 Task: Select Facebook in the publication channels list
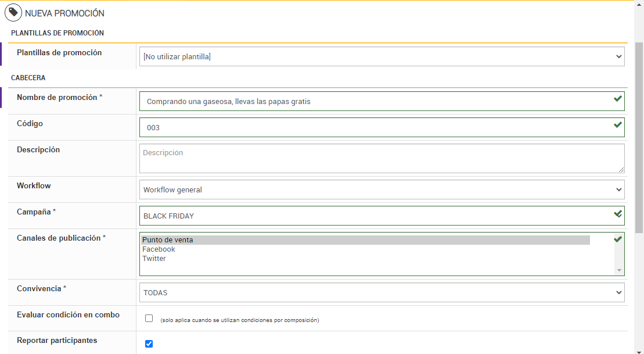(x=159, y=249)
